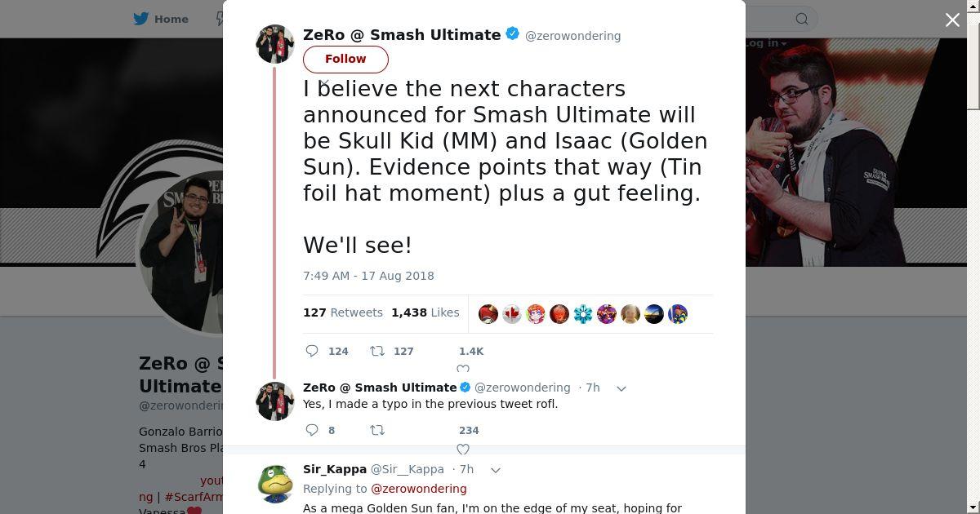Viewport: 980px width, 514px height.
Task: Click Sir_Kappa's frog avatar
Action: (276, 482)
